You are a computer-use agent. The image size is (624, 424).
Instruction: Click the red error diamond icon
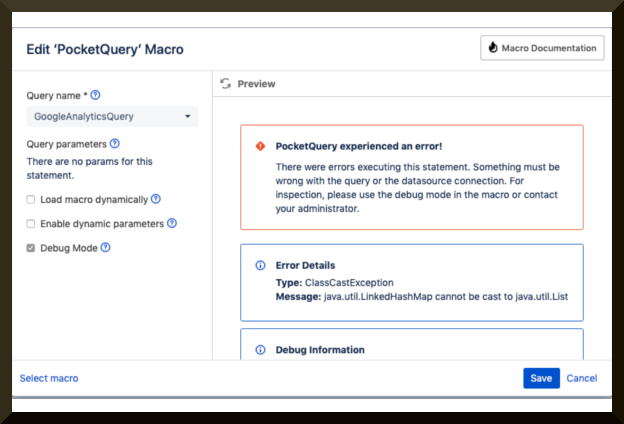(260, 146)
